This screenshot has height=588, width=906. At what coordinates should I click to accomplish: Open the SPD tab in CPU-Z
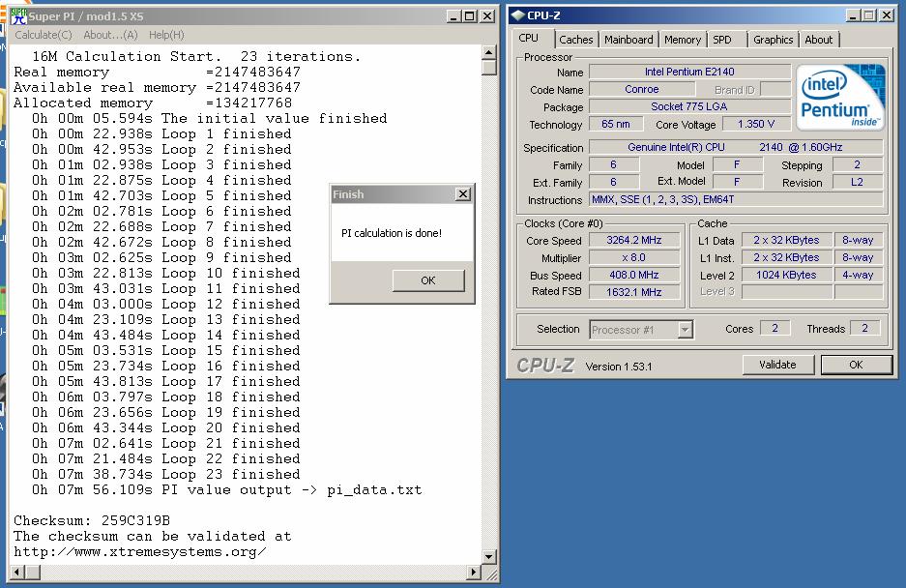point(722,40)
